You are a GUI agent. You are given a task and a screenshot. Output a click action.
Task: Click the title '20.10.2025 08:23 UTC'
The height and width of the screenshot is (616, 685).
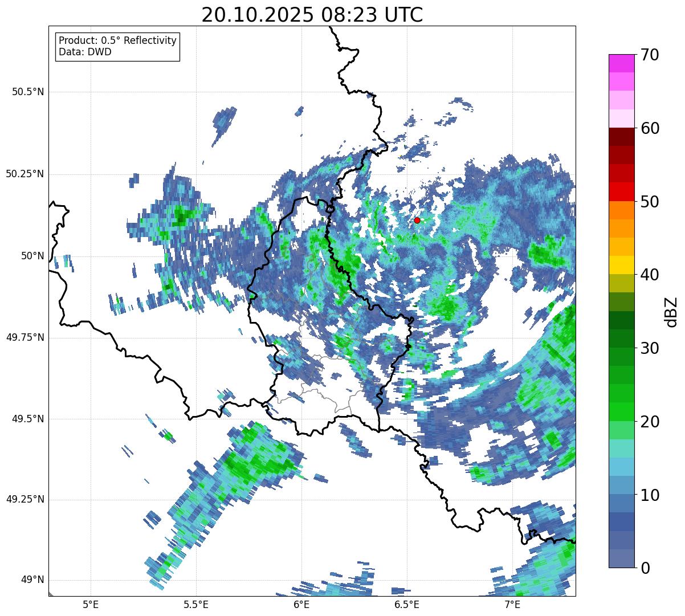pyautogui.click(x=312, y=15)
